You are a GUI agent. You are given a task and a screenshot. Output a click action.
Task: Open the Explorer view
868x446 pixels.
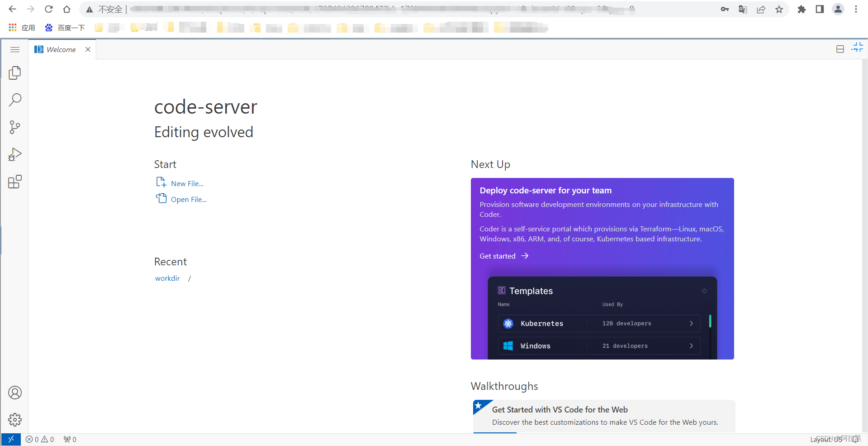(15, 73)
